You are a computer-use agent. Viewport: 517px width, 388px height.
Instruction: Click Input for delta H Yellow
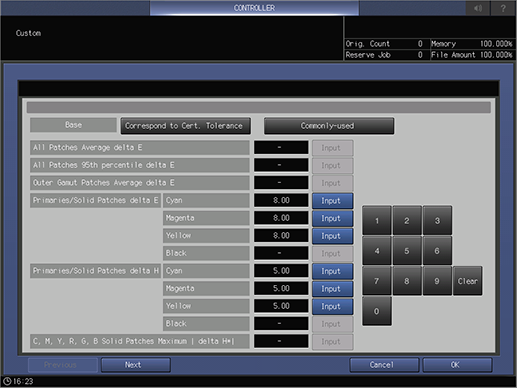click(x=332, y=306)
